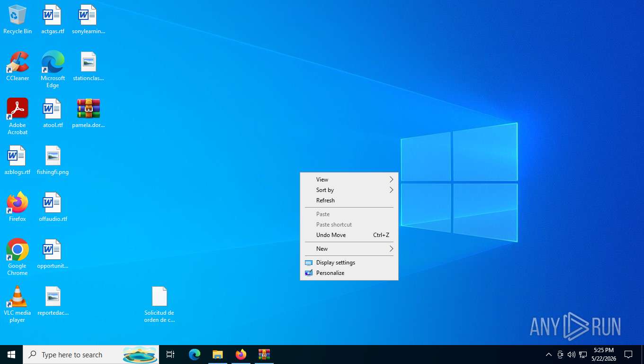Screen dimensions: 644x364
Task: Open the Windows Start menu
Action: [x=11, y=355]
